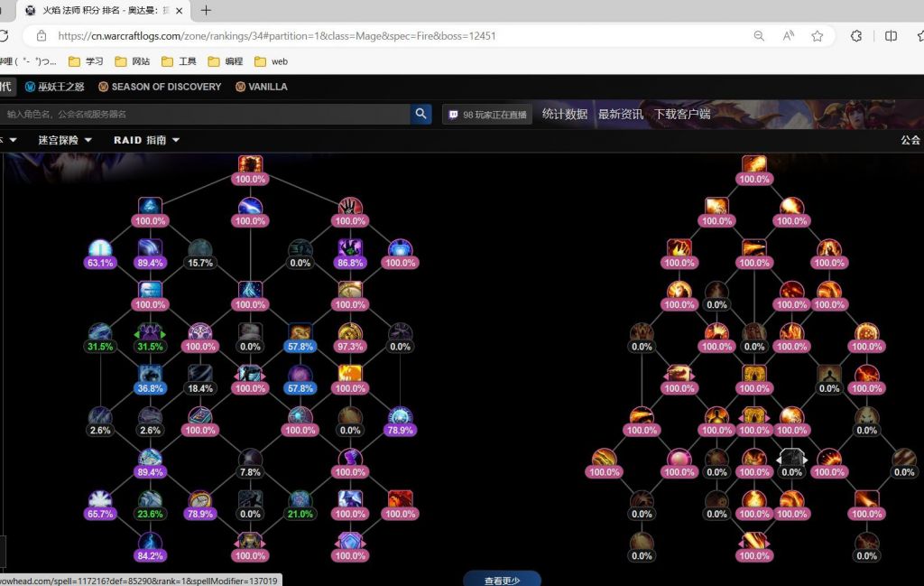The height and width of the screenshot is (586, 924).
Task: Click the blue search magnifier button
Action: point(421,114)
